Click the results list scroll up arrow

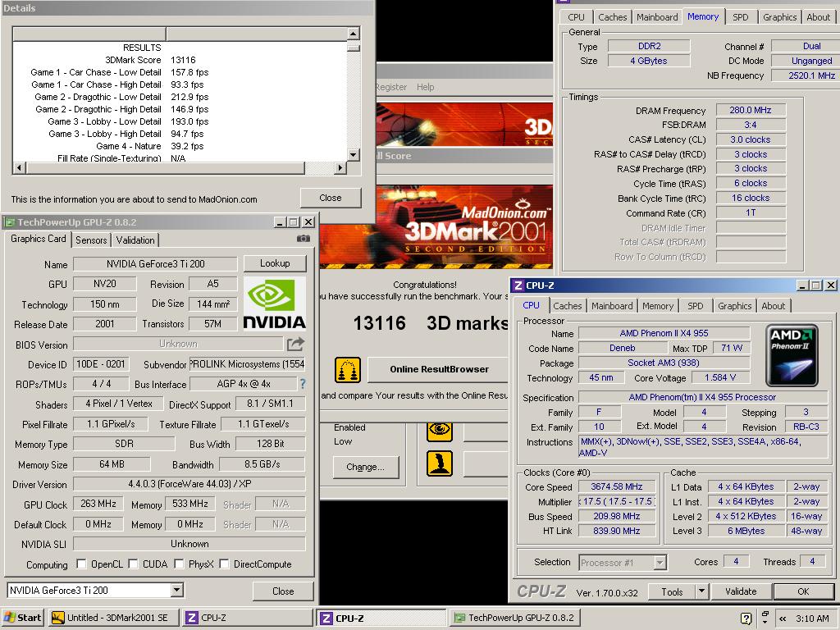[353, 34]
